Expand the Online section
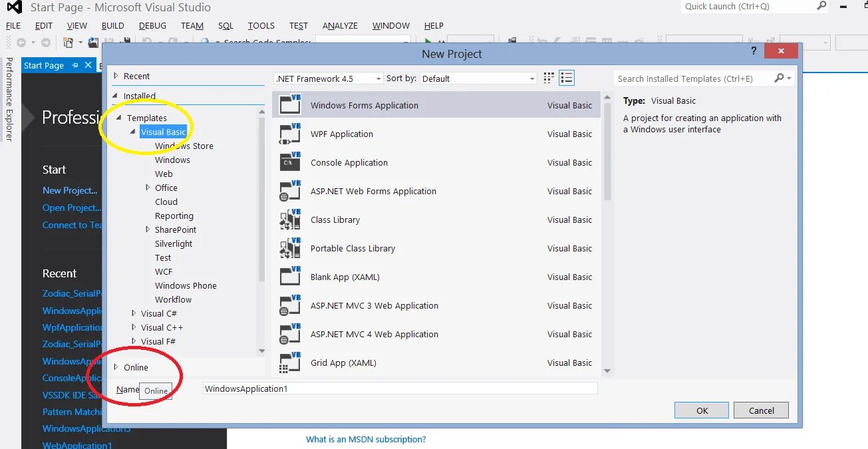Viewport: 868px width, 449px height. pos(116,367)
